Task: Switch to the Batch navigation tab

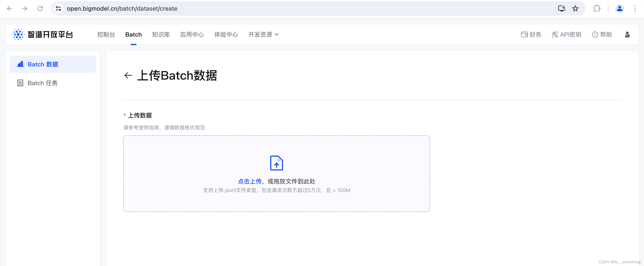Action: pos(133,34)
